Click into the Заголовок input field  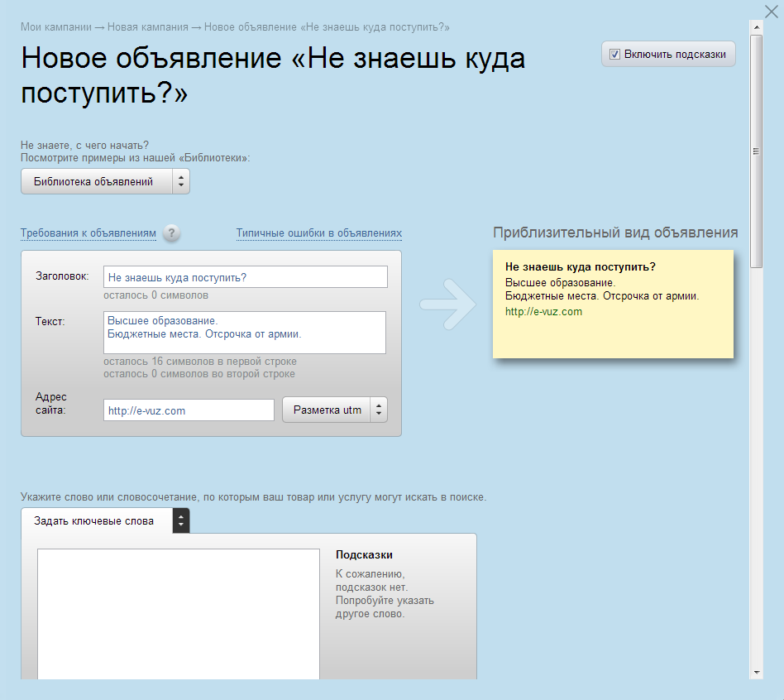tap(246, 276)
